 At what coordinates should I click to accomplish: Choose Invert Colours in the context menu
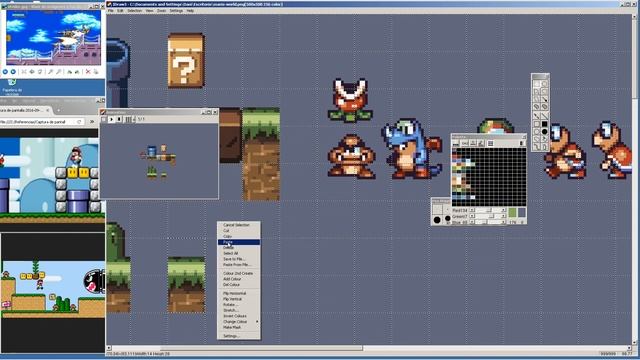pyautogui.click(x=239, y=316)
